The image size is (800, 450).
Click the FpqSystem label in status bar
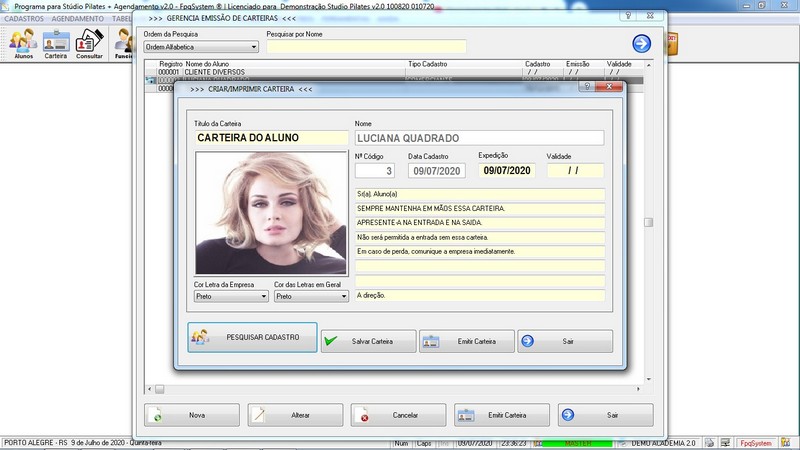756,443
